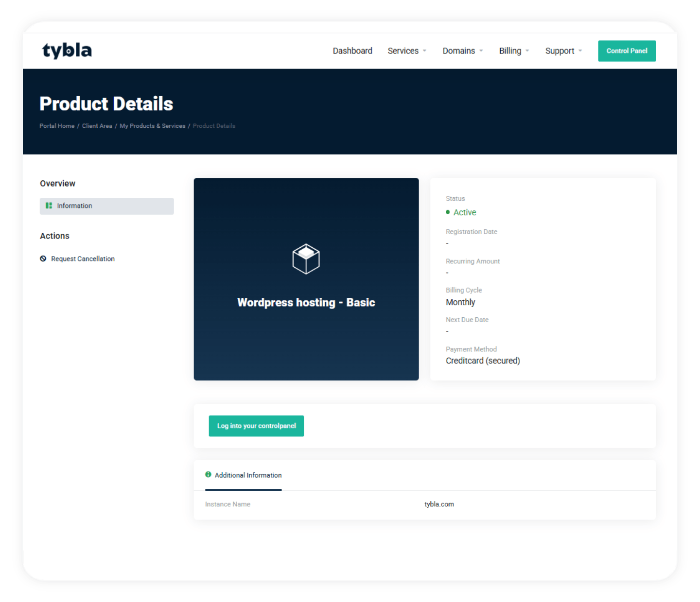
Task: Go to Dashboard in the navigation bar
Action: pyautogui.click(x=352, y=51)
